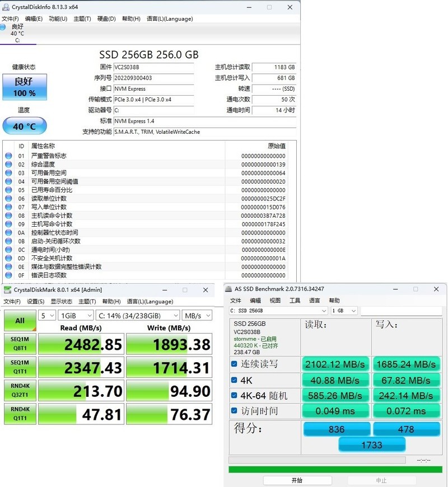This screenshot has width=448, height=487.
Task: Click the All button in CrystalDiskMark
Action: pyautogui.click(x=19, y=321)
